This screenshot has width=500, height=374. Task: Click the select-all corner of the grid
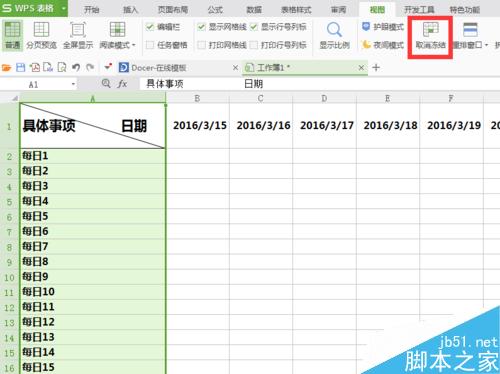[15, 98]
